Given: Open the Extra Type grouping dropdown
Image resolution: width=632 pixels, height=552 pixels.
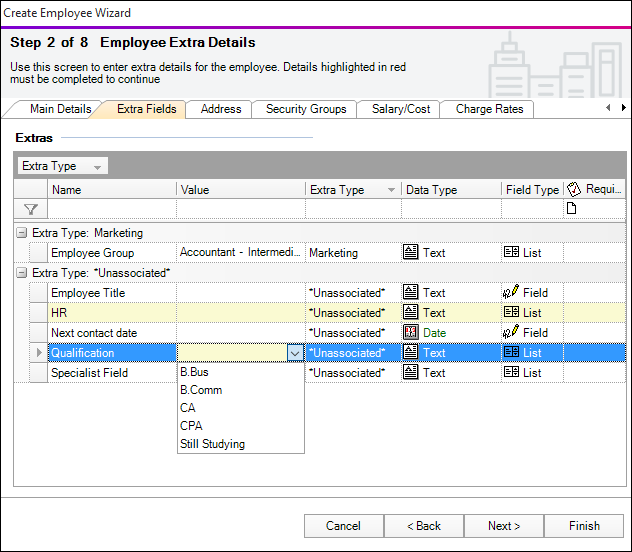Looking at the screenshot, I should click(x=96, y=167).
